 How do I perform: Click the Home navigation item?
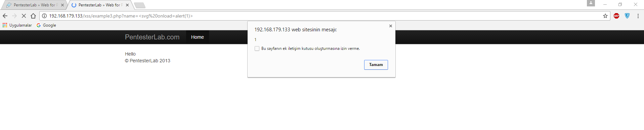pos(198,37)
